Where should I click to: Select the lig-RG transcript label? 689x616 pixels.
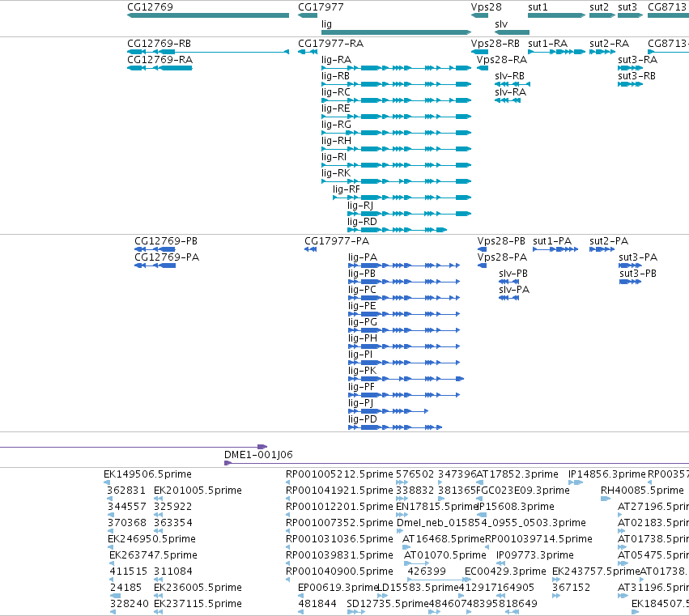click(336, 125)
